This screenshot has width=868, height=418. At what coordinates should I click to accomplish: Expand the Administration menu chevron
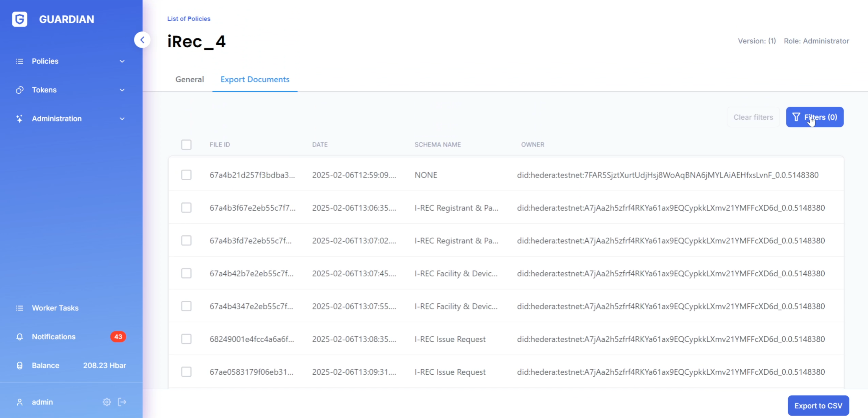[x=122, y=119]
